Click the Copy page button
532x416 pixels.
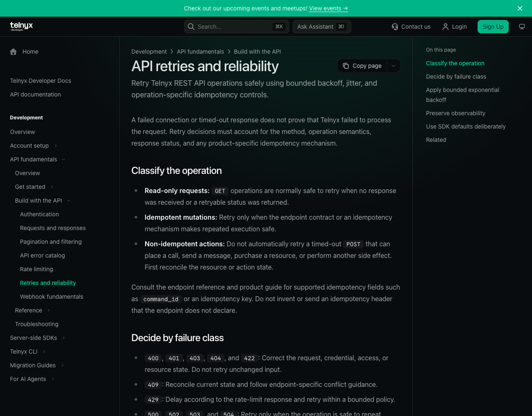[x=362, y=66]
